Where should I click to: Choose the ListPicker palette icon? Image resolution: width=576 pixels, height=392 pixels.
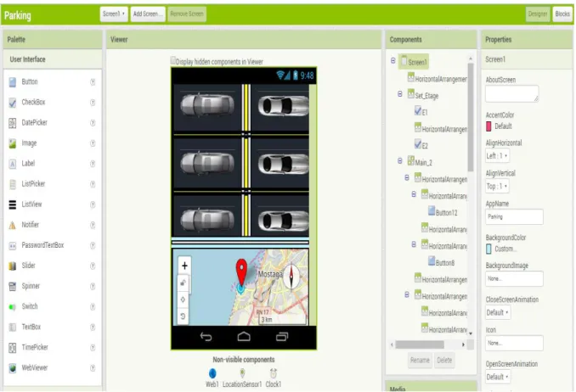click(x=13, y=184)
